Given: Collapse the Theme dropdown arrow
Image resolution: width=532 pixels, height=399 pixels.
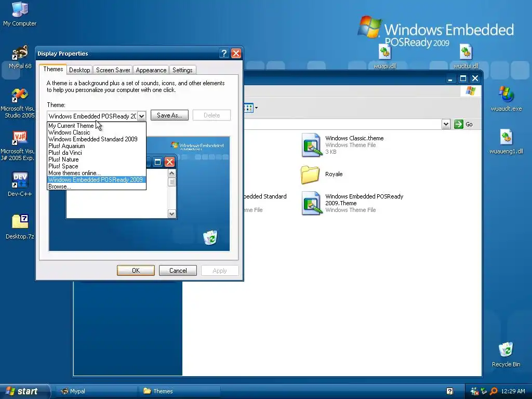Looking at the screenshot, I should pyautogui.click(x=141, y=116).
